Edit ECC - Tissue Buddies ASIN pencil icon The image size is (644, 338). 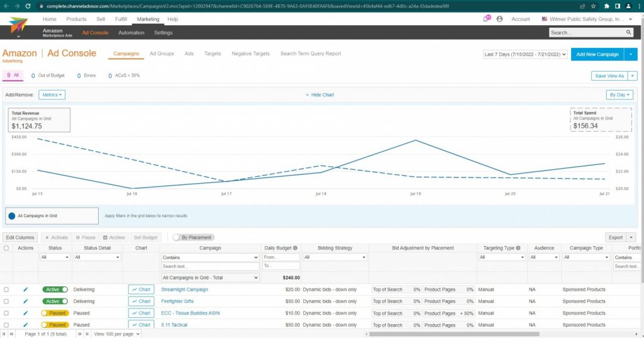25,313
